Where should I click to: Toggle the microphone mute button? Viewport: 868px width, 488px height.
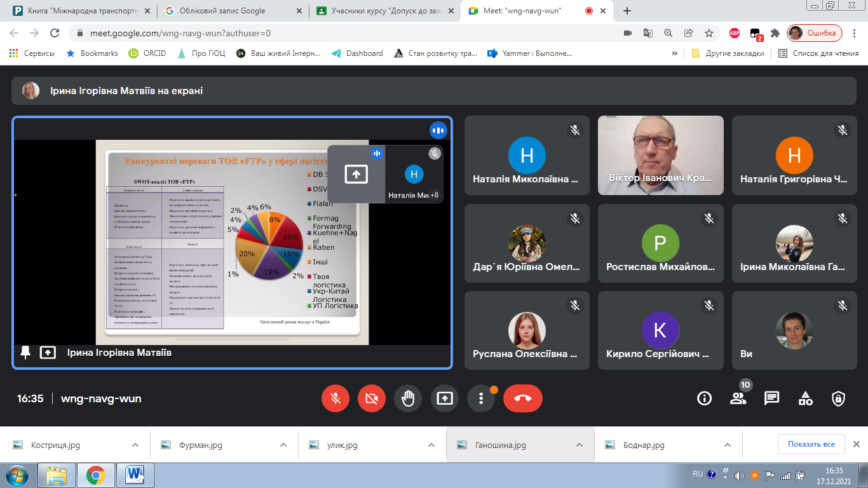pos(336,398)
